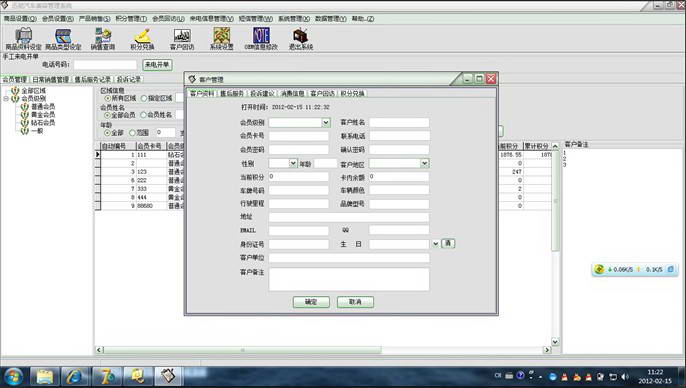Select the 钻石会员 tree node
The image size is (686, 388).
(43, 122)
